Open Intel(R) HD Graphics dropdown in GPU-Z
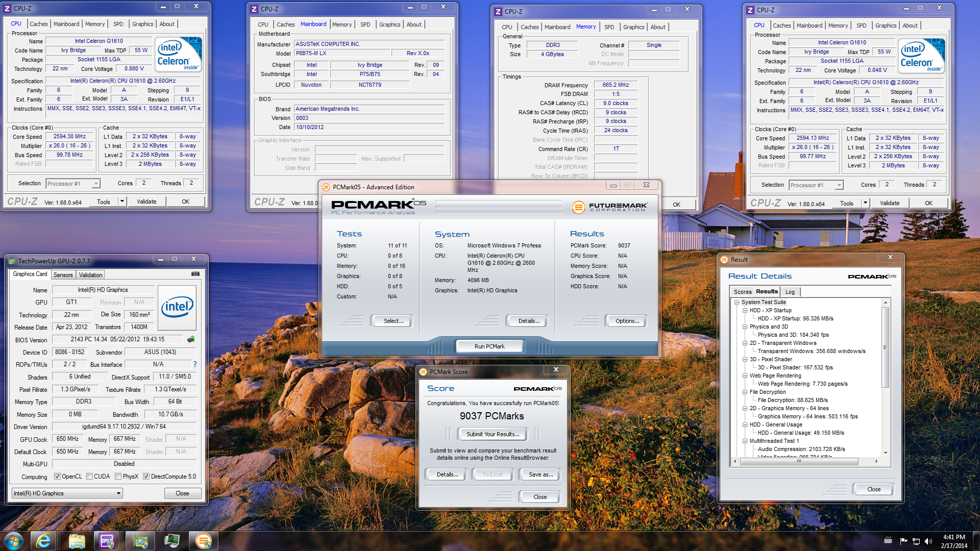This screenshot has height=551, width=980. pyautogui.click(x=67, y=493)
